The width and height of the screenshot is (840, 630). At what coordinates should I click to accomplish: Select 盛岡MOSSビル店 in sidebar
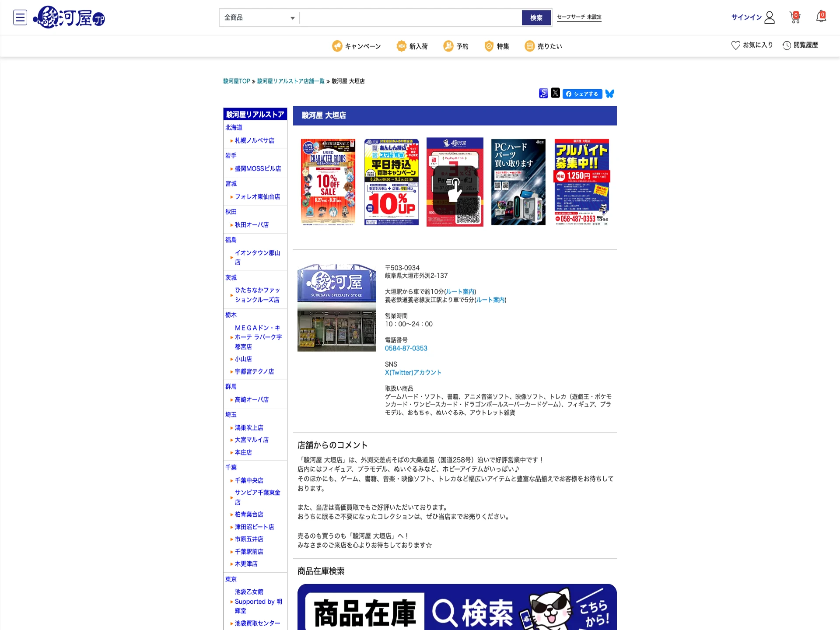coord(258,168)
